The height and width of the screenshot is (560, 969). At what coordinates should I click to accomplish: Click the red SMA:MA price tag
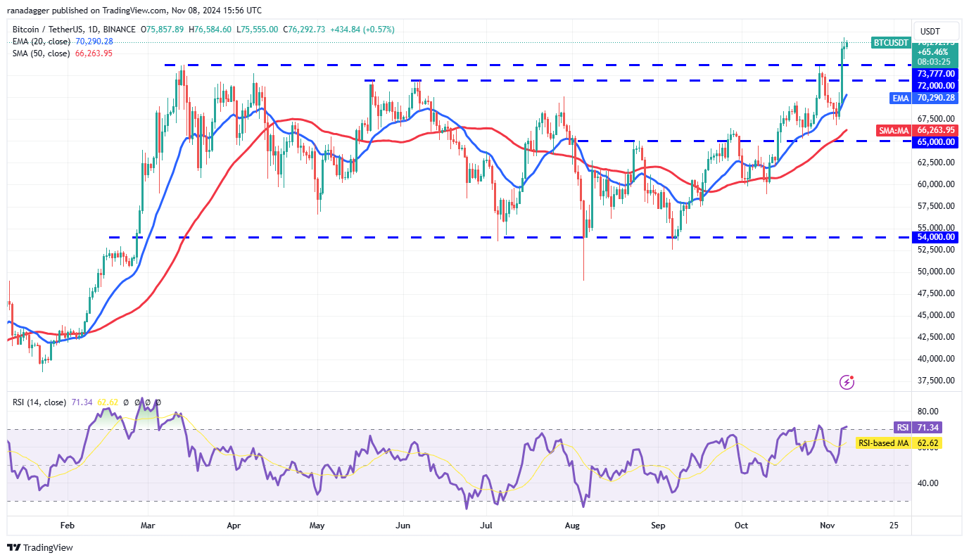(x=894, y=131)
